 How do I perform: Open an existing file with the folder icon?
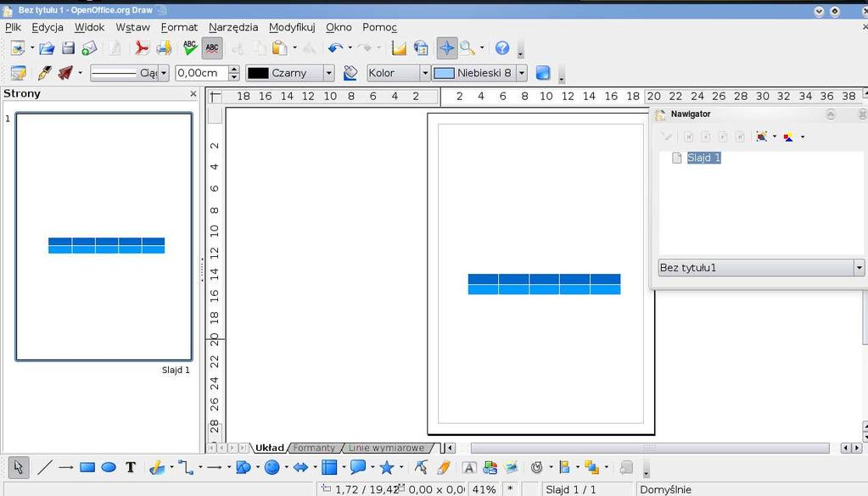(47, 48)
